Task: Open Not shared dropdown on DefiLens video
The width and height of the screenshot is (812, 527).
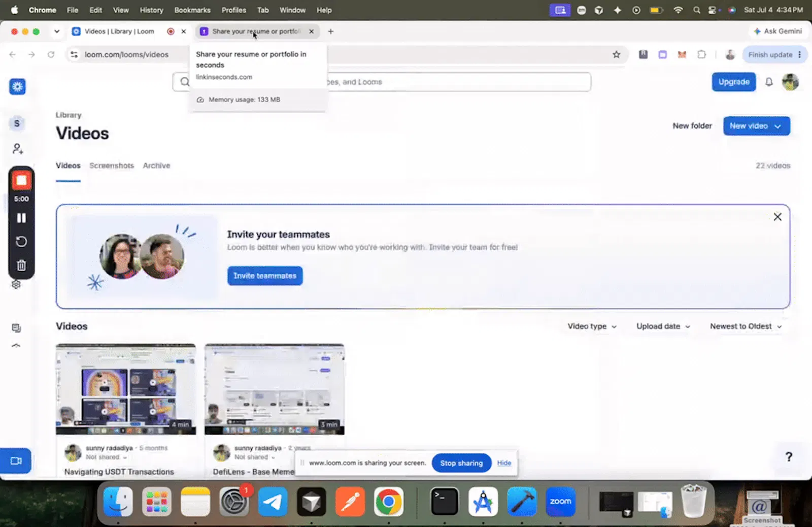Action: pyautogui.click(x=255, y=457)
